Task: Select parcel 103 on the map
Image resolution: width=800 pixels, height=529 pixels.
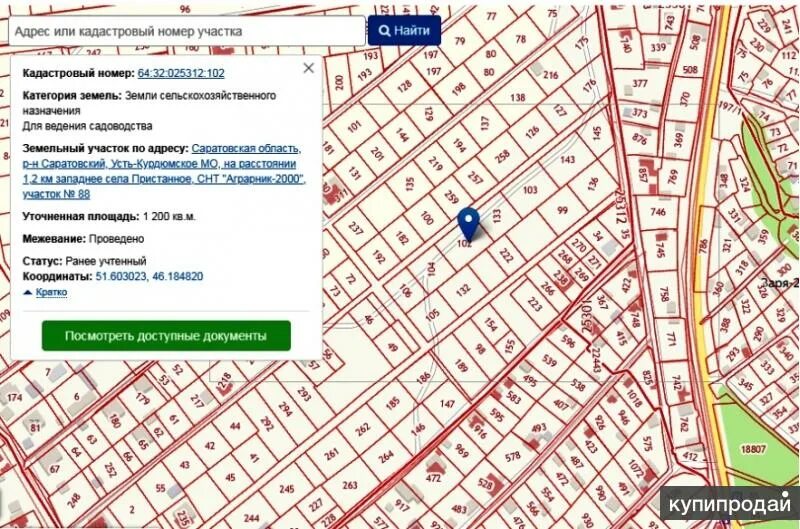Action: tap(530, 190)
